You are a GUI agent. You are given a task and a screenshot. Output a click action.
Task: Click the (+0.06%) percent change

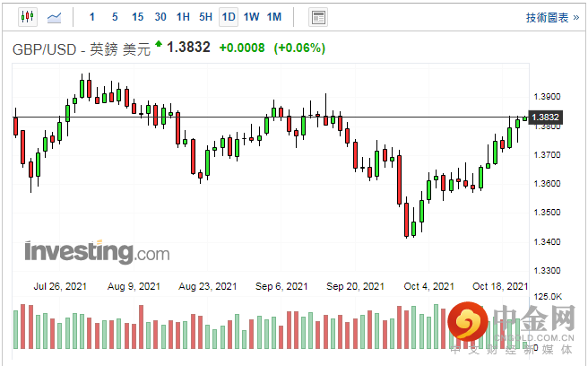(299, 48)
